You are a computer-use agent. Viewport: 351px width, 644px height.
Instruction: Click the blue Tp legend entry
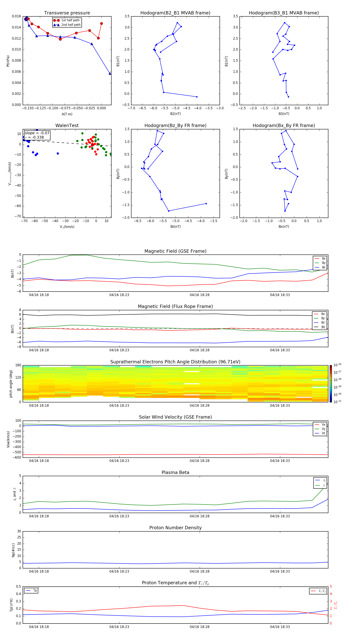[x=31, y=591]
